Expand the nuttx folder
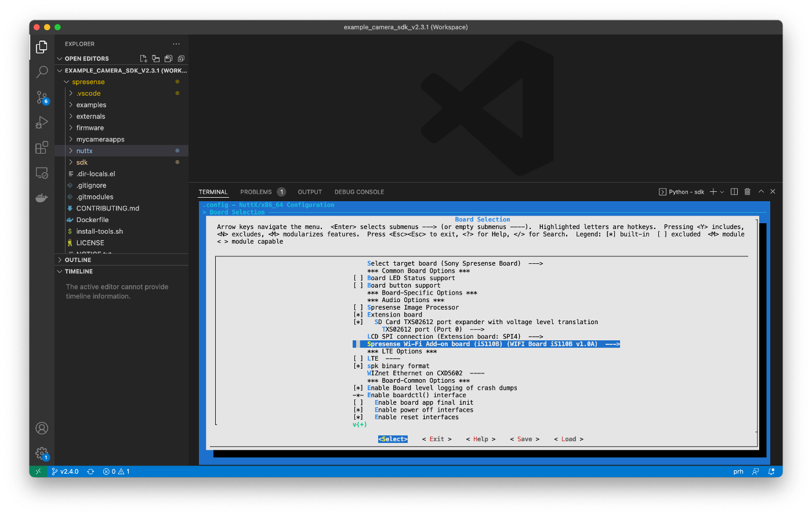The height and width of the screenshot is (516, 812). (x=71, y=151)
